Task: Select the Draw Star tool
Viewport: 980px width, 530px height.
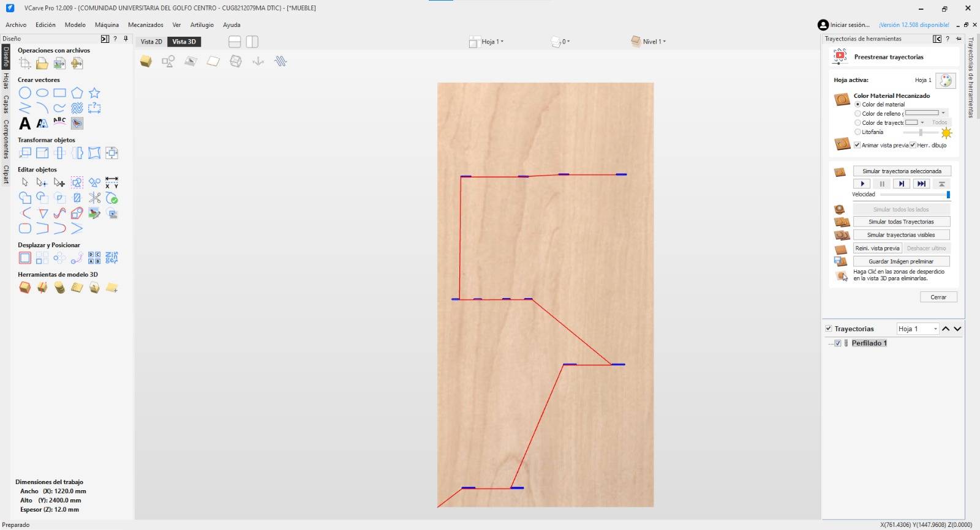Action: (x=94, y=93)
